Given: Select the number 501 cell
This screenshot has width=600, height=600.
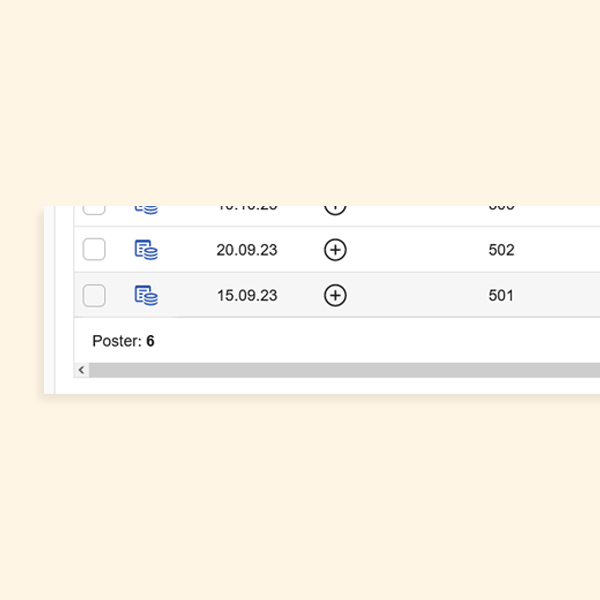Looking at the screenshot, I should point(501,295).
